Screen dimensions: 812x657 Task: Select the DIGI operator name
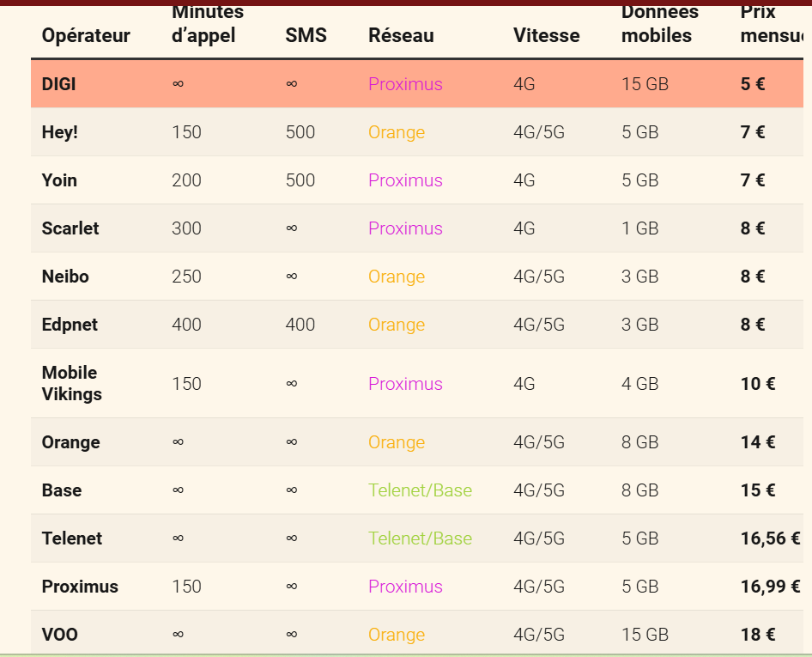[x=58, y=84]
